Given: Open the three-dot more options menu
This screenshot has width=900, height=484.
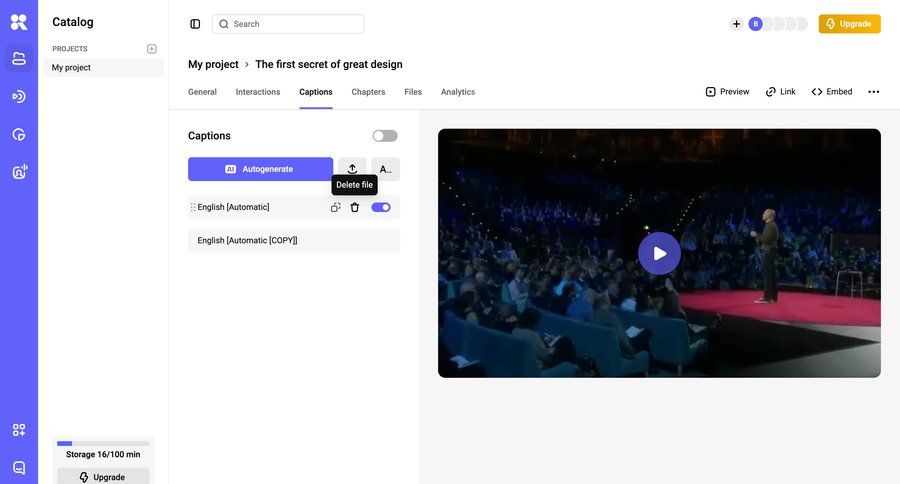Looking at the screenshot, I should [873, 92].
